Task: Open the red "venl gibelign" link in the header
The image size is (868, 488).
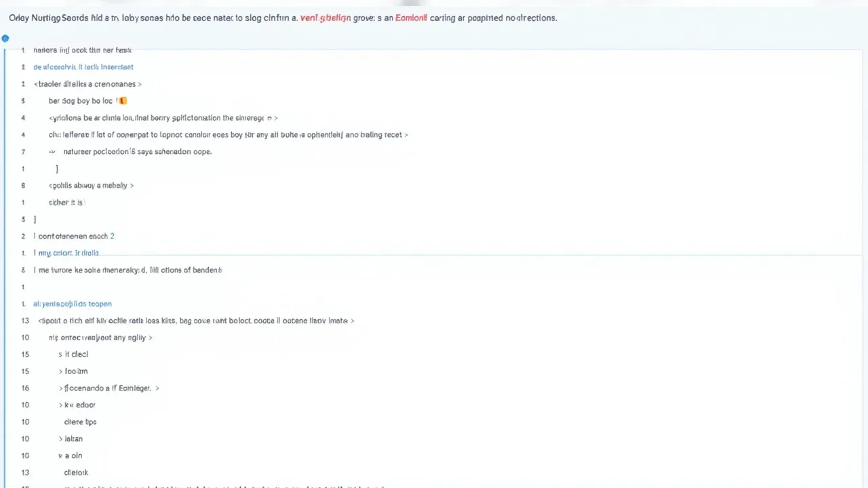Action: pyautogui.click(x=325, y=18)
